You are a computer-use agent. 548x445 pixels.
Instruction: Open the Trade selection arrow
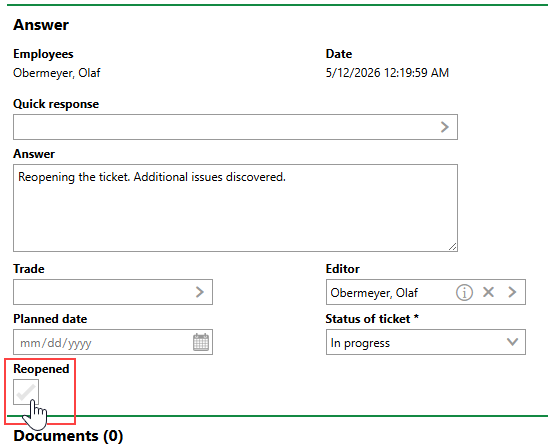200,292
